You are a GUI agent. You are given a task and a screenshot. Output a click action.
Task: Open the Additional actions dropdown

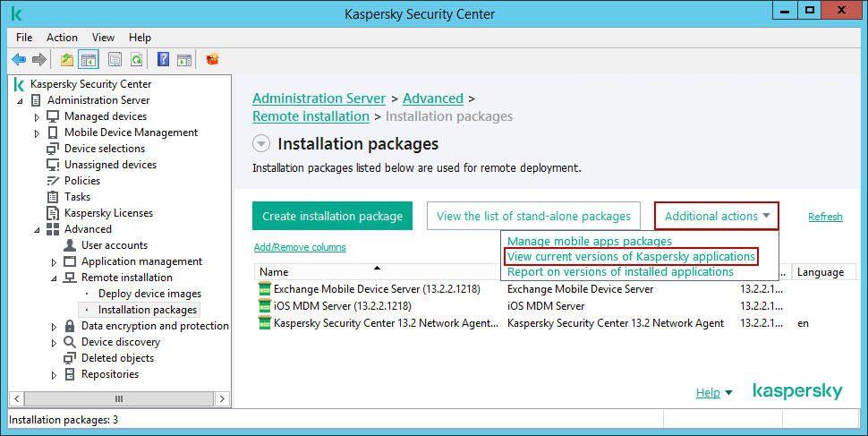(x=717, y=216)
